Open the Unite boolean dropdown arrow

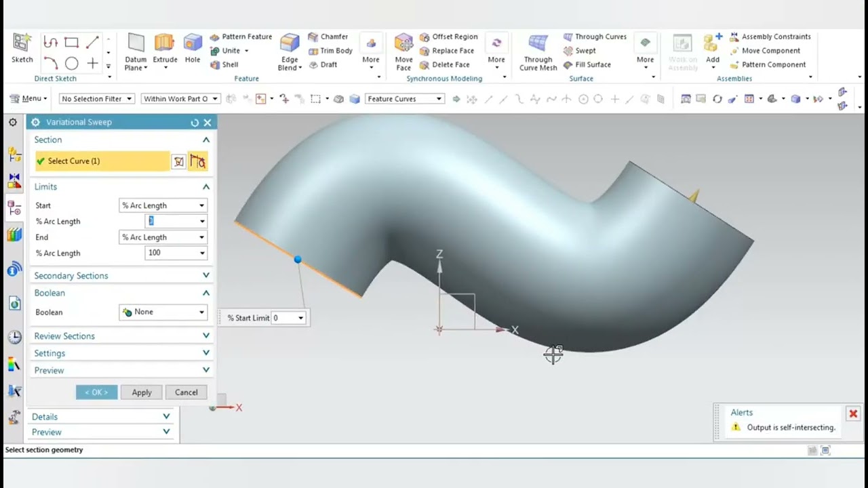[x=246, y=51]
